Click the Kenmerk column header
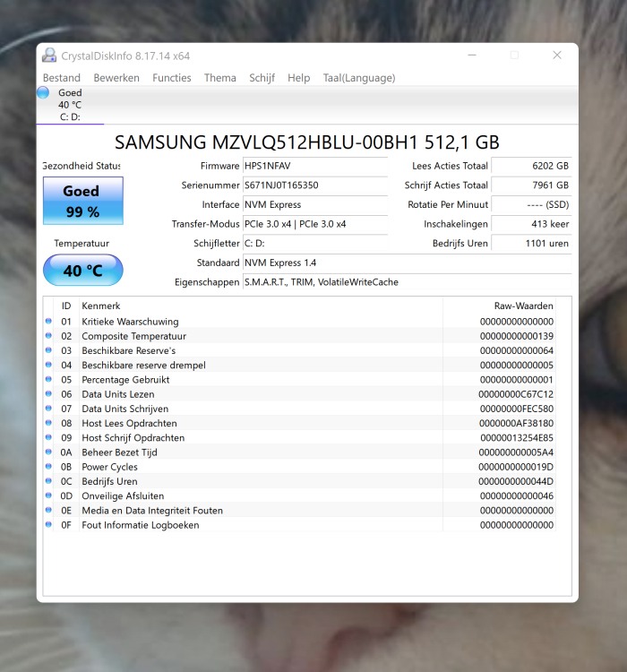This screenshot has width=627, height=672. pos(261,306)
